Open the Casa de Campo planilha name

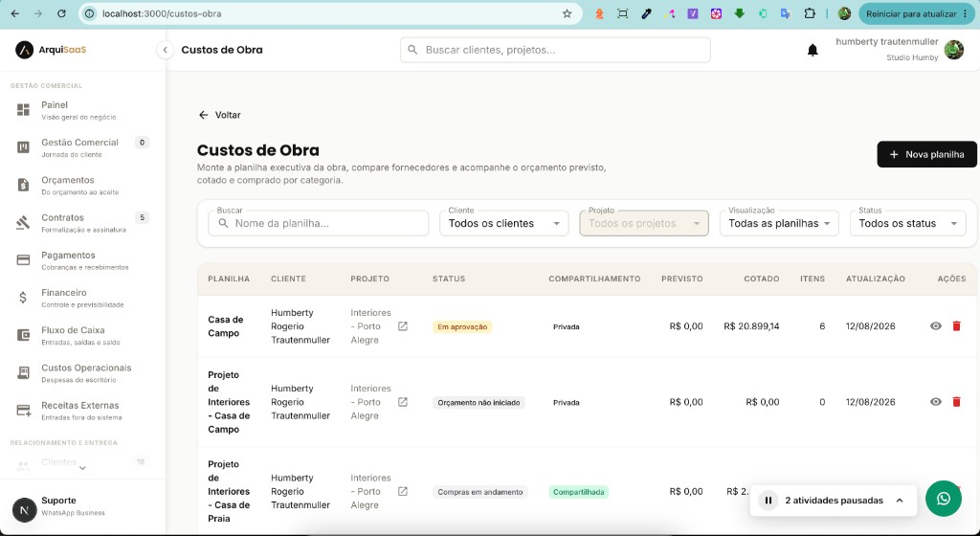pos(226,326)
